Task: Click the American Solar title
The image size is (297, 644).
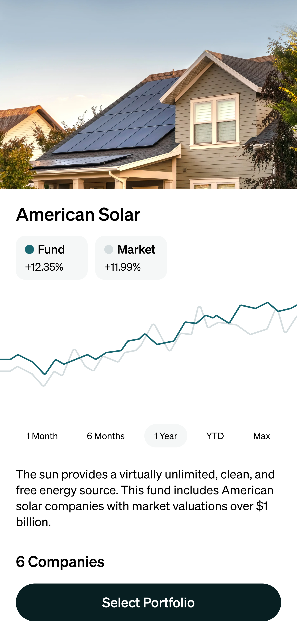Action: click(78, 214)
